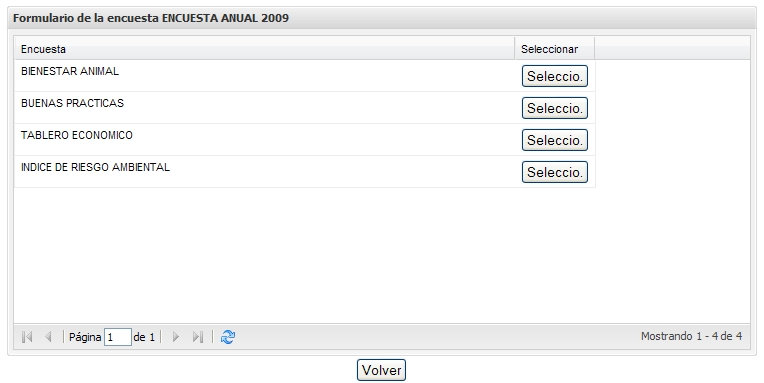Advance with the next page arrow
764x383 pixels.
coord(176,337)
